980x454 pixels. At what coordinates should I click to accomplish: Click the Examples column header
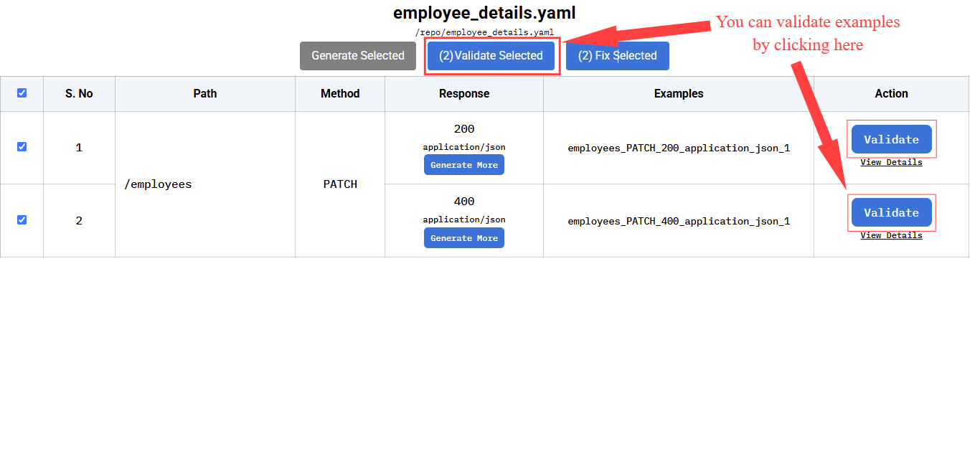click(679, 94)
